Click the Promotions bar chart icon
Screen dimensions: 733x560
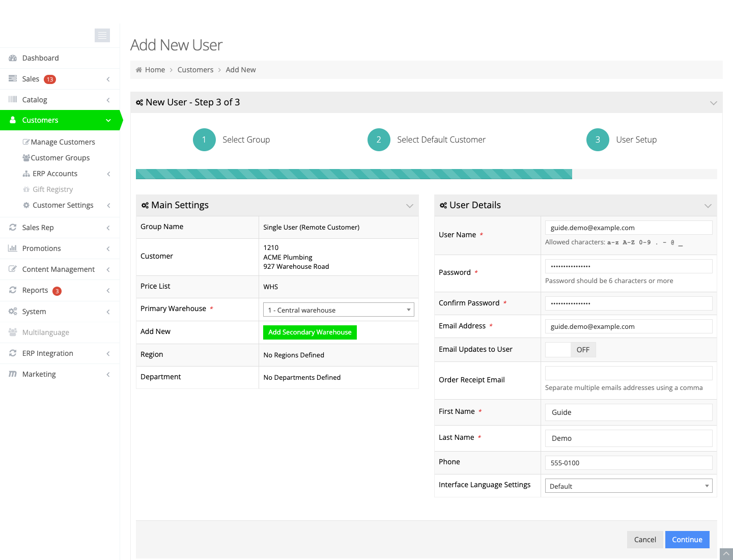click(x=13, y=248)
